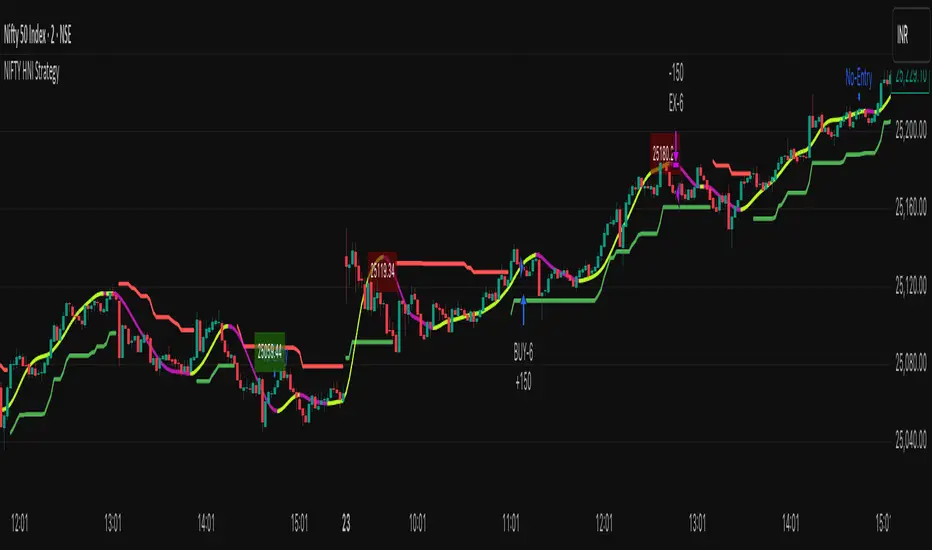Click the 11:01 time axis label
This screenshot has height=550, width=932.
511,523
